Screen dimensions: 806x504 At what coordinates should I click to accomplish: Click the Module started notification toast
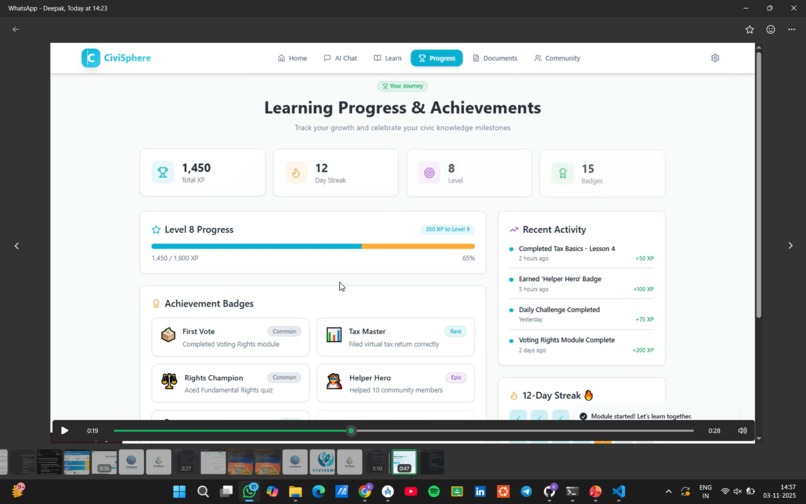[658, 416]
